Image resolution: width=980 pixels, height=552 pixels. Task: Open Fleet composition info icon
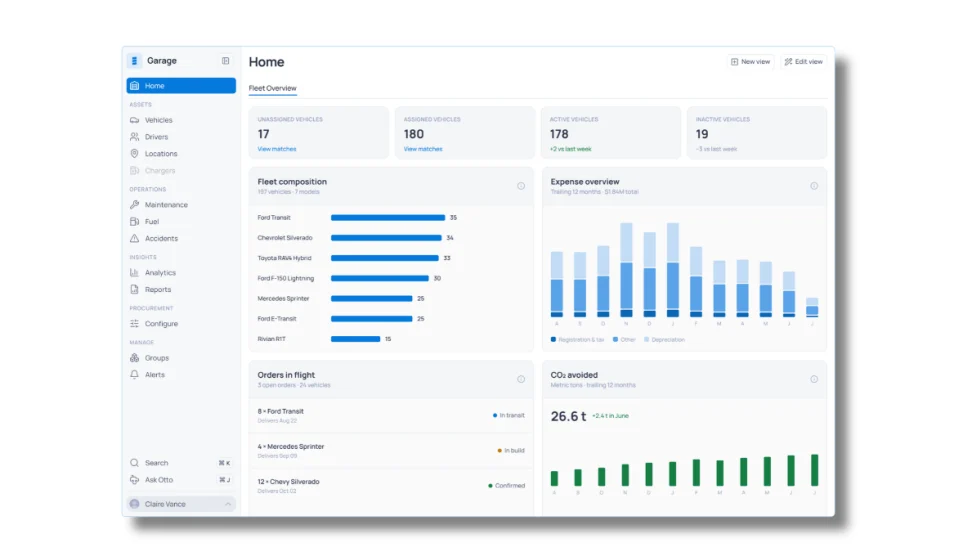click(x=521, y=186)
